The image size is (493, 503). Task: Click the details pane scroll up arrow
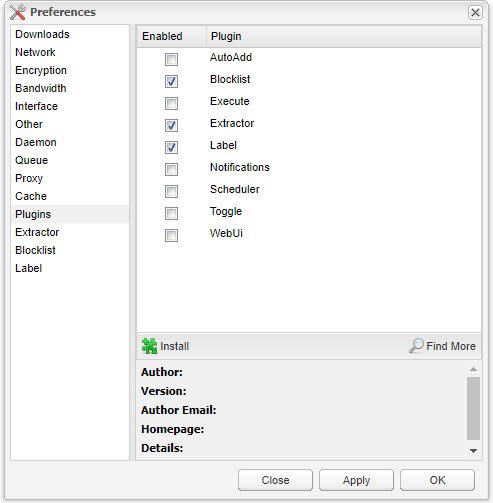coord(473,369)
